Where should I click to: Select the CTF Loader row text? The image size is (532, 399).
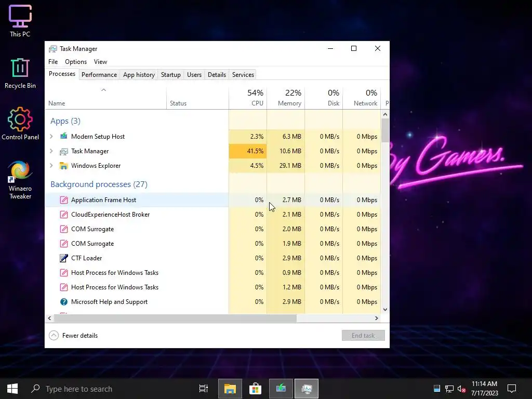[87, 258]
